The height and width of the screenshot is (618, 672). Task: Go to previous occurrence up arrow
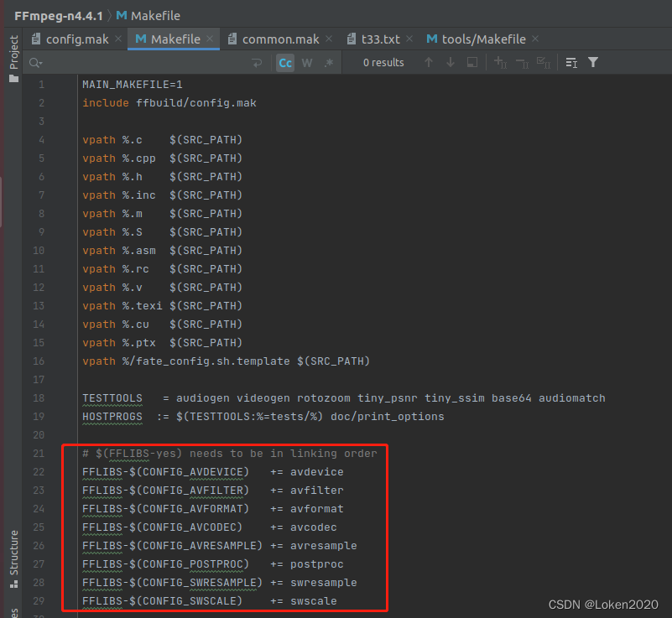[x=429, y=63]
